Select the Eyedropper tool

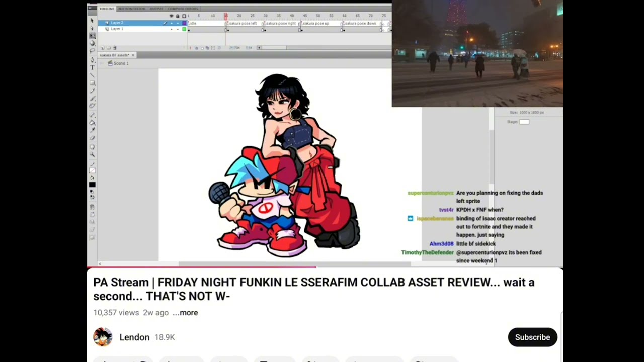(x=93, y=131)
